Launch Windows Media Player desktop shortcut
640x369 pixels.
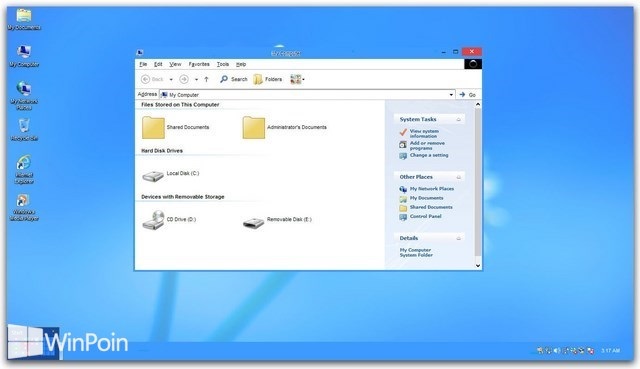[24, 207]
